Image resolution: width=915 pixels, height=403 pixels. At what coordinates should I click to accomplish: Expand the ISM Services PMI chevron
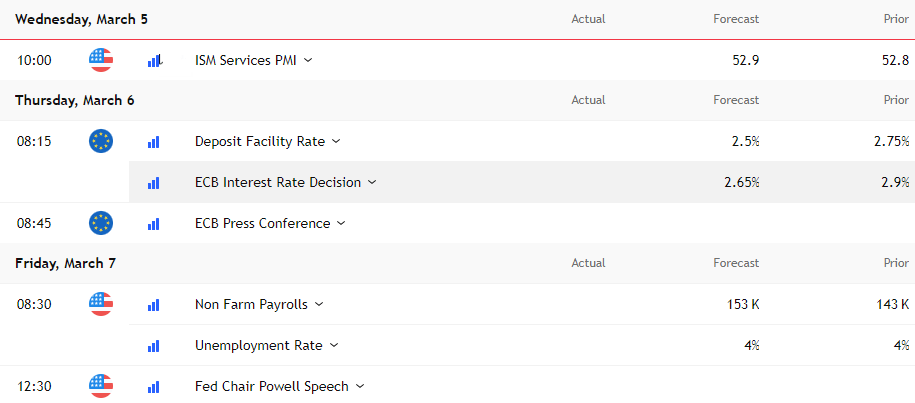[x=308, y=60]
